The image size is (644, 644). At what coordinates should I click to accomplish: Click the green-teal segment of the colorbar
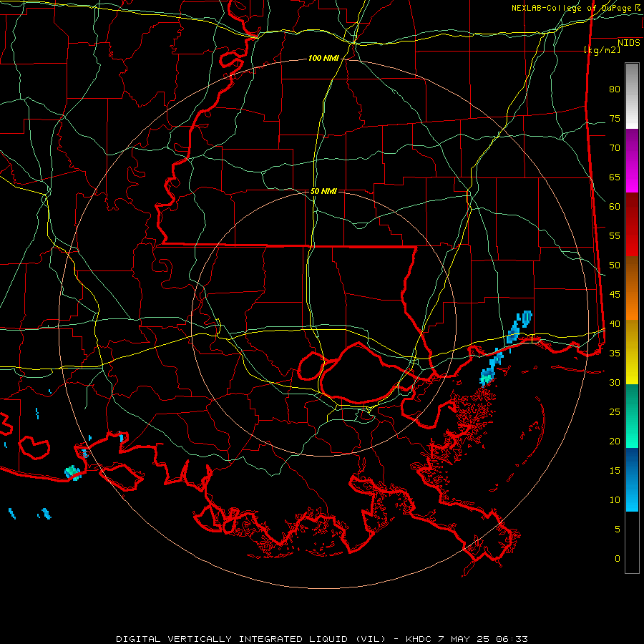click(632, 416)
